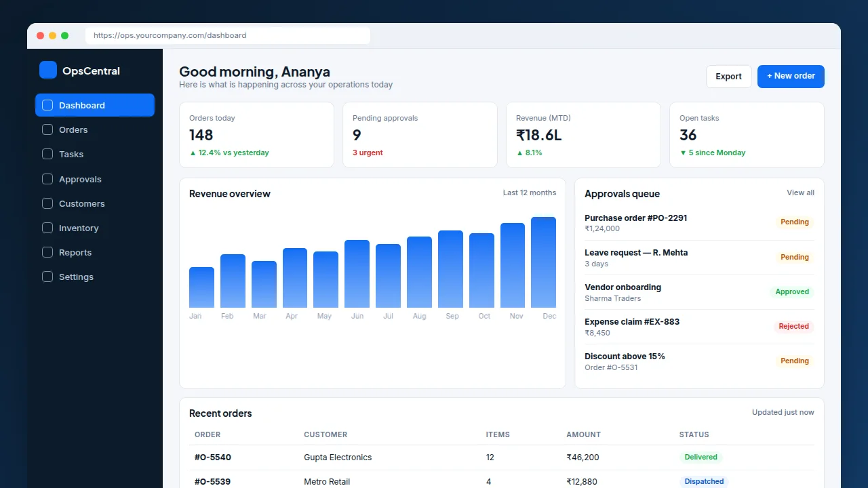Click the AMOUNT column header

point(583,434)
